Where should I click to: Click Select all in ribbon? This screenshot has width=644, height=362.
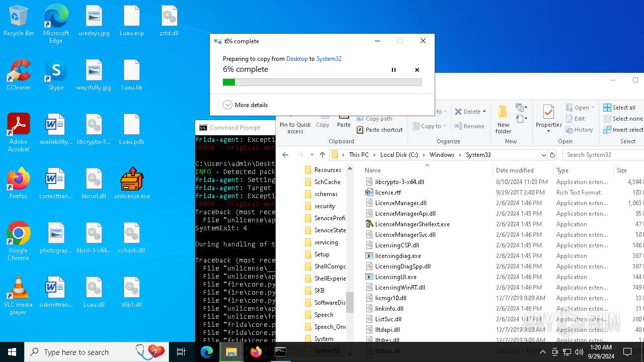point(619,108)
